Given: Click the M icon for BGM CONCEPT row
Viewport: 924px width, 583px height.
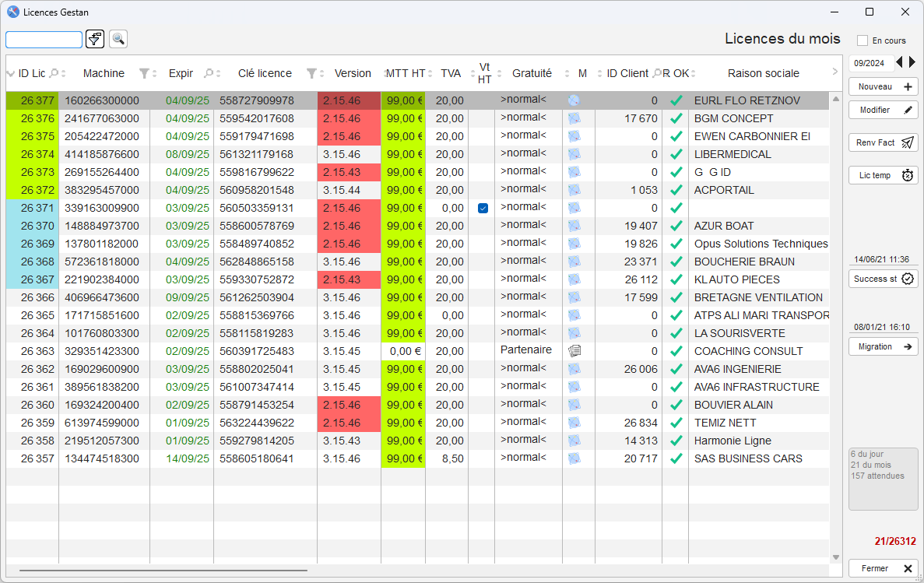Looking at the screenshot, I should click(574, 118).
